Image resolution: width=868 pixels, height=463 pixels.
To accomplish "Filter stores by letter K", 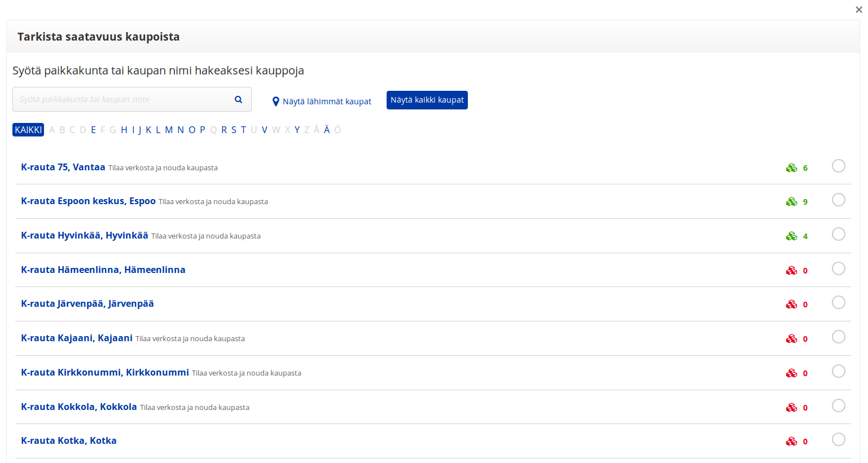I will point(149,130).
